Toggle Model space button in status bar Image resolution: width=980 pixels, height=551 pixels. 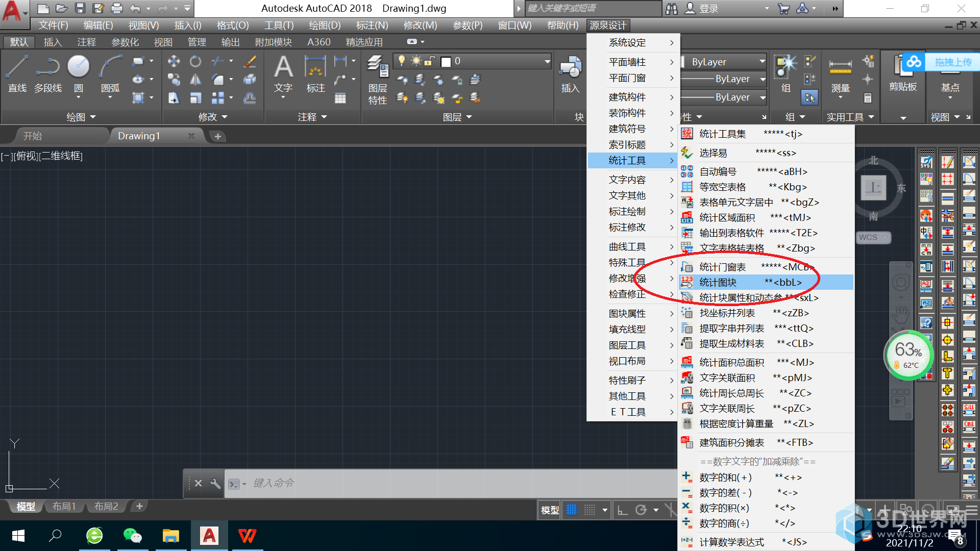(550, 510)
